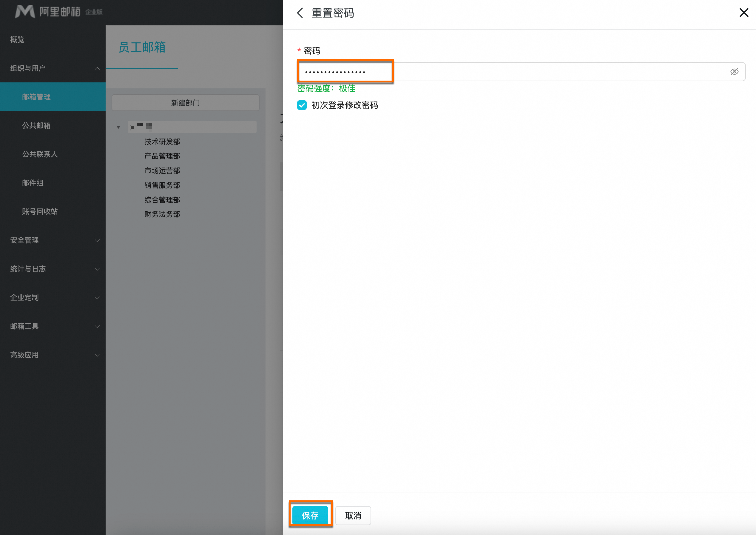The image size is (756, 535).
Task: Click the 保存 button
Action: pos(310,515)
